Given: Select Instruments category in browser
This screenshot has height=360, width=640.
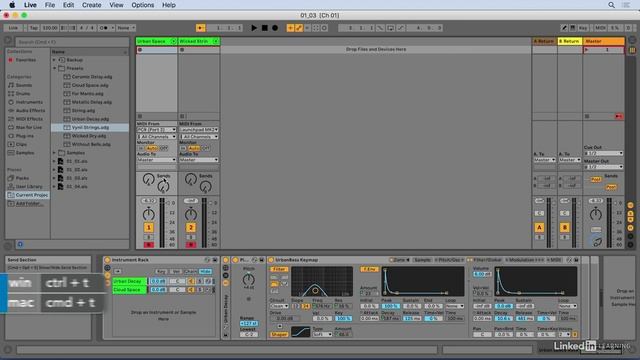Looking at the screenshot, I should pos(29,102).
